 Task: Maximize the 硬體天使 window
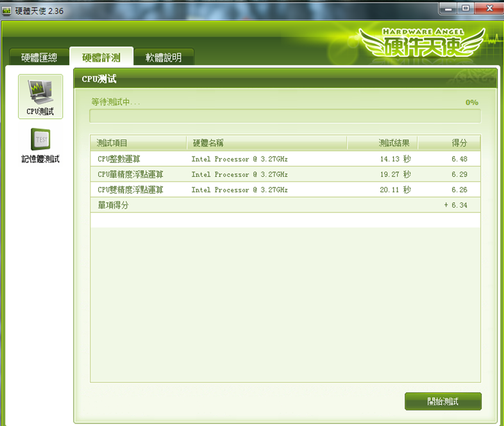click(x=466, y=8)
